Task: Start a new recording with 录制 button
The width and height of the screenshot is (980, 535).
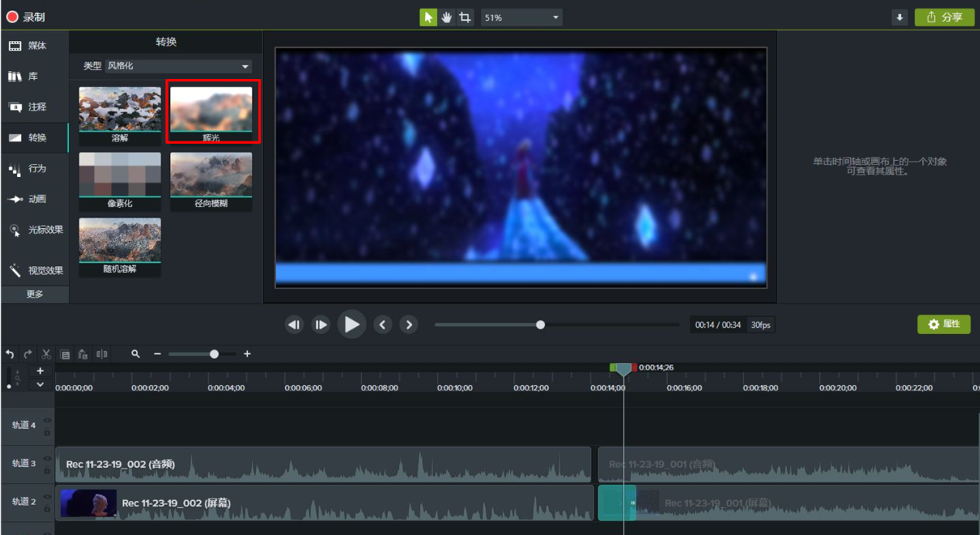Action: (x=26, y=17)
